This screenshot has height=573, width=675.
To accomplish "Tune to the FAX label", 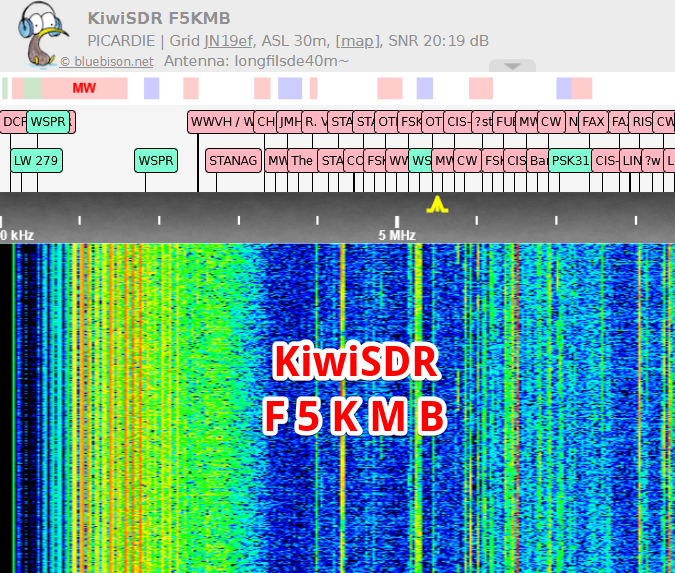I will tap(593, 122).
